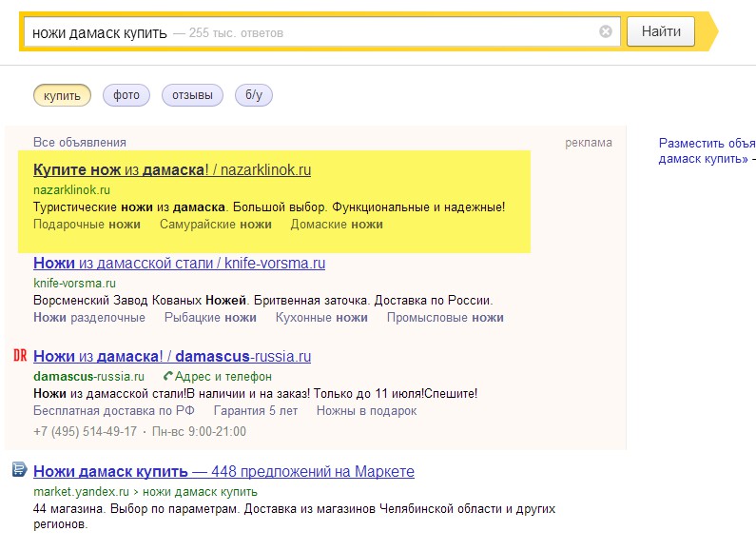756x551 pixels.
Task: Open Домаские ножи sitelink
Action: coord(337,225)
